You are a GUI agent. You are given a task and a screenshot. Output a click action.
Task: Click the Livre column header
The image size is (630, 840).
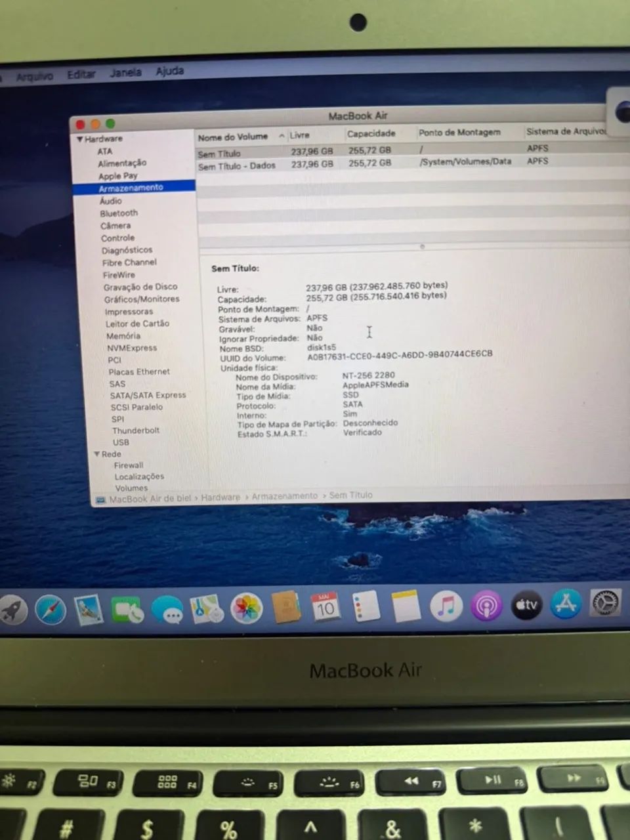[x=299, y=135]
